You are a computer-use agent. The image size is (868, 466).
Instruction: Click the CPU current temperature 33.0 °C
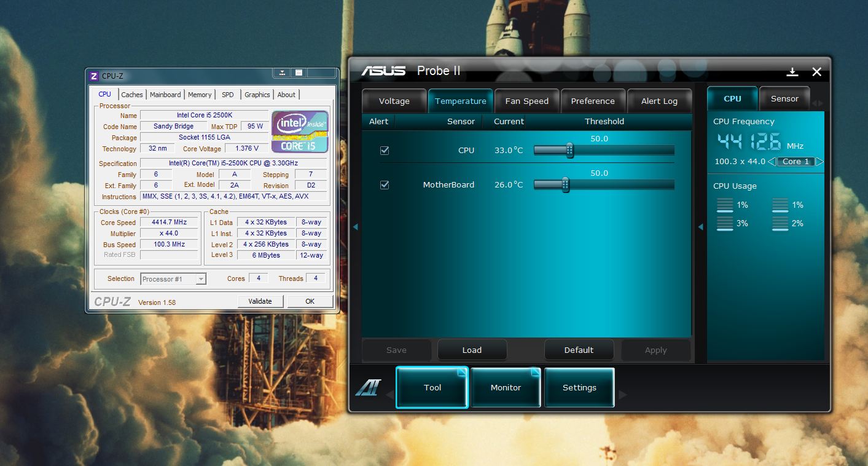pyautogui.click(x=509, y=150)
